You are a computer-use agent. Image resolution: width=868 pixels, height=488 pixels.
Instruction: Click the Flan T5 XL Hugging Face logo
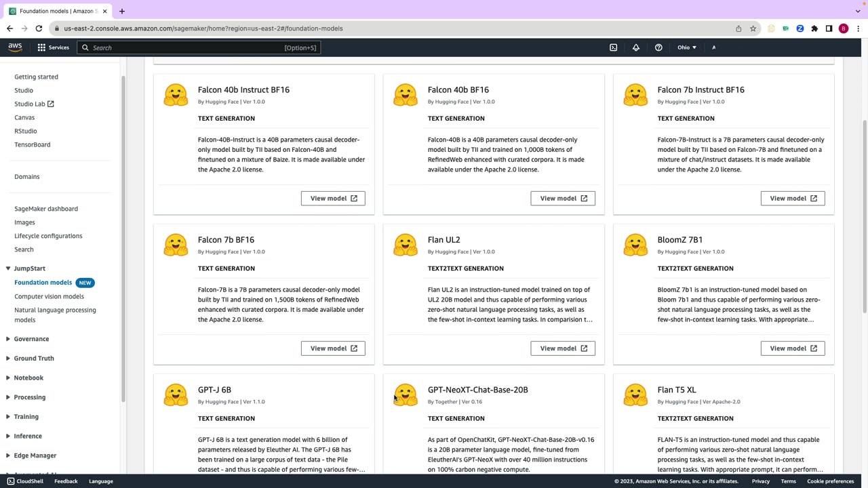coord(635,394)
